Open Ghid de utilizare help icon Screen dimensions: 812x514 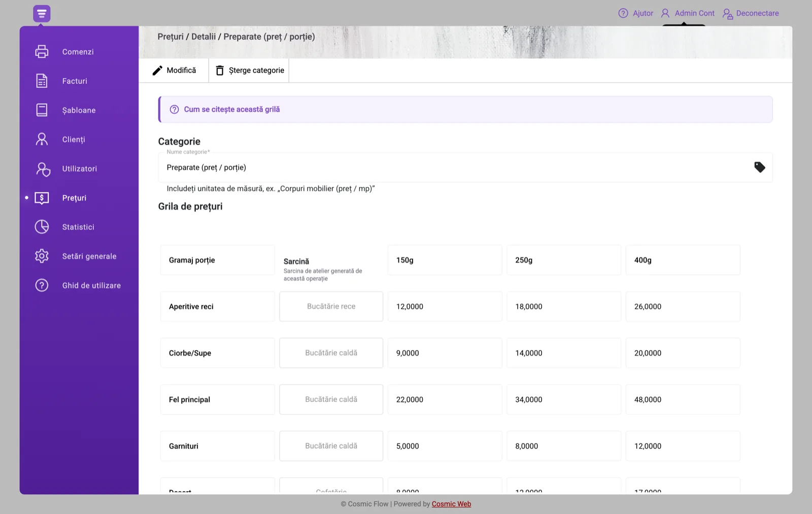click(42, 286)
